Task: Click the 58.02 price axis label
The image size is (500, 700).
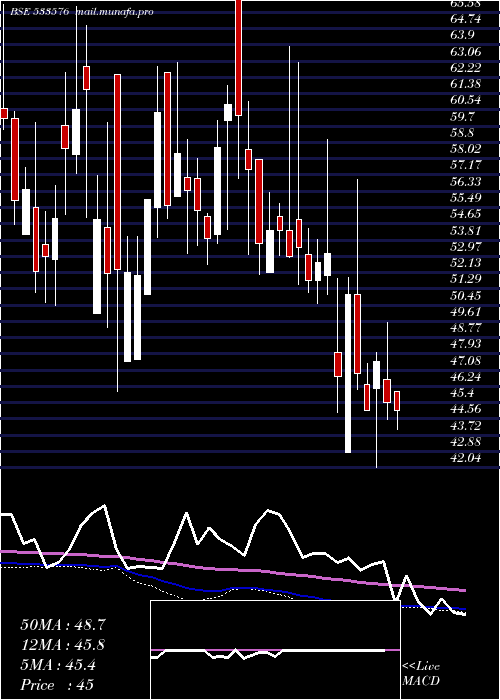Action: (x=466, y=149)
